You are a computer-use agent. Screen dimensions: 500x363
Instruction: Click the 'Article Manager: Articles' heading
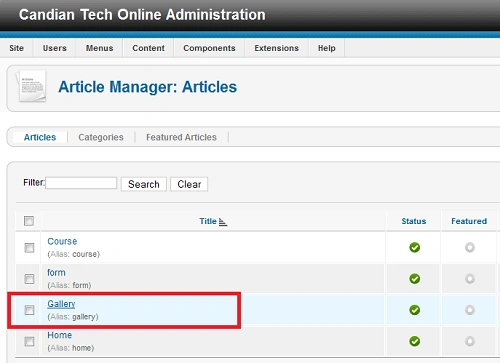pos(148,87)
